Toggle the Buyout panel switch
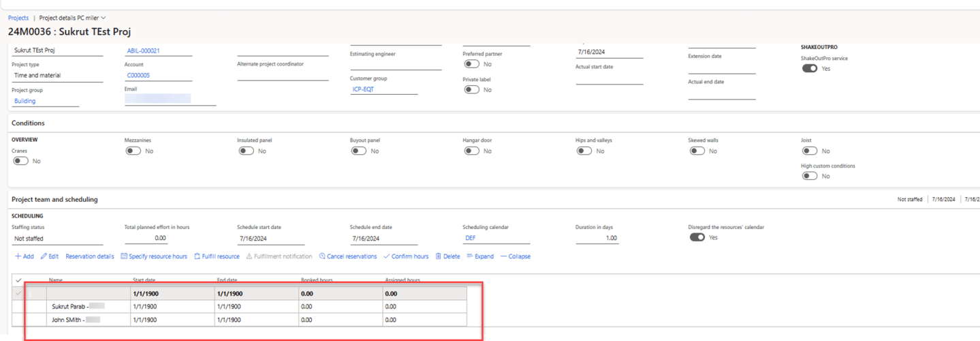The image size is (980, 341). click(359, 151)
